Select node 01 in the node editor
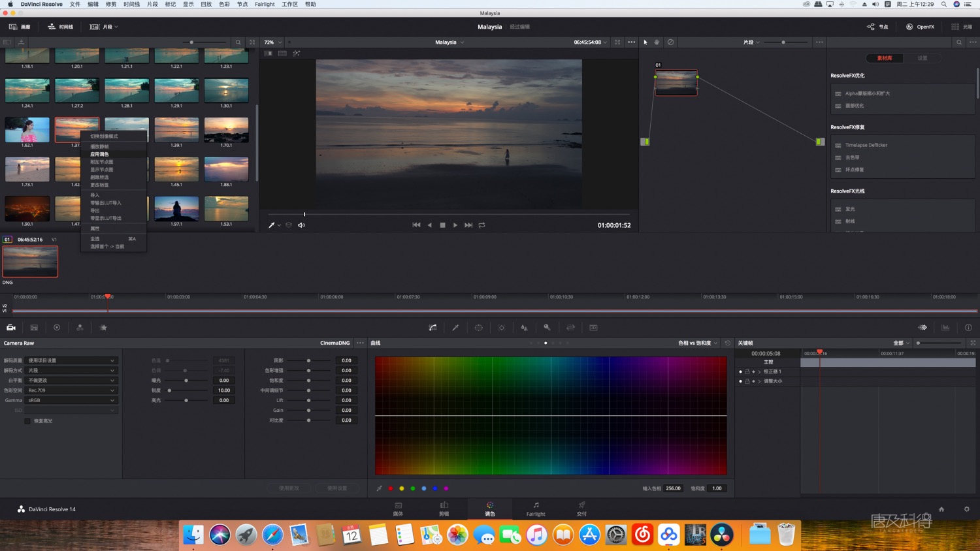The image size is (980, 551). click(676, 83)
